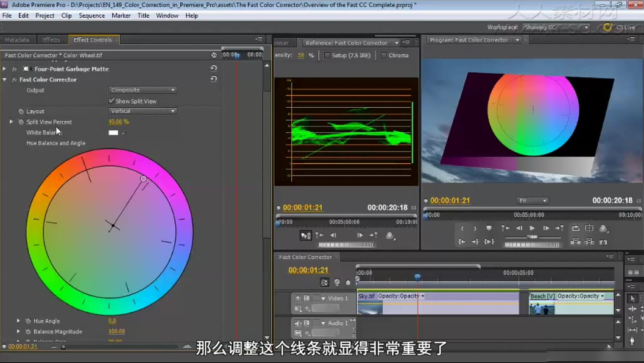Set Out point in Program monitor
The width and height of the screenshot is (644, 363).
[475, 228]
